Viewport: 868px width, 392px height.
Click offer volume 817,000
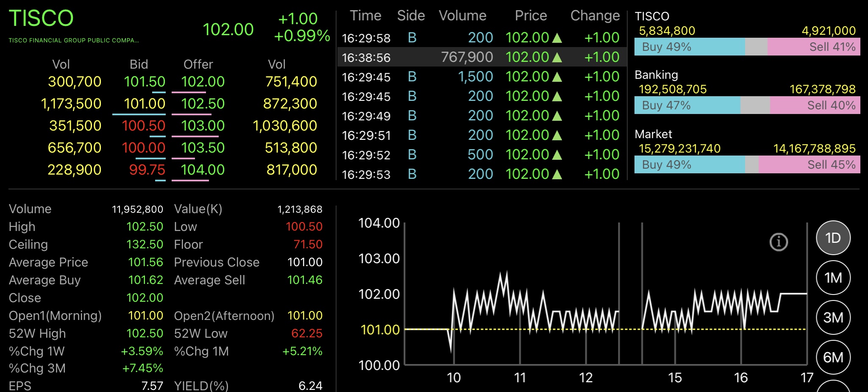(x=292, y=170)
